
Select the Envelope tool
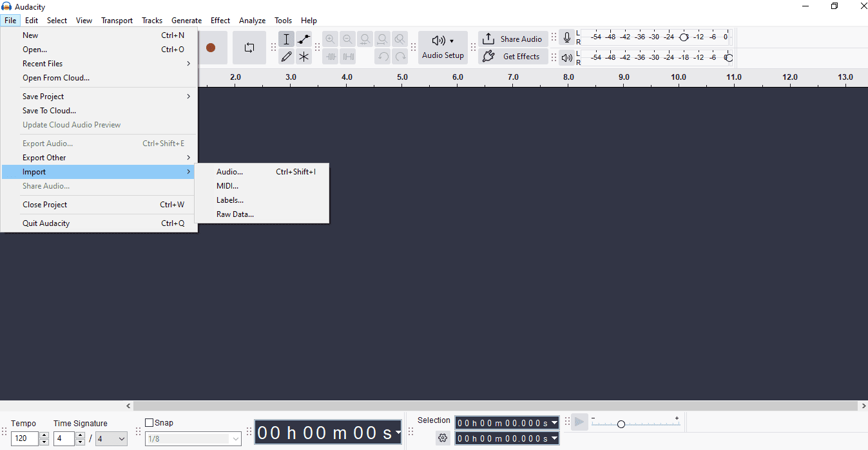point(304,39)
